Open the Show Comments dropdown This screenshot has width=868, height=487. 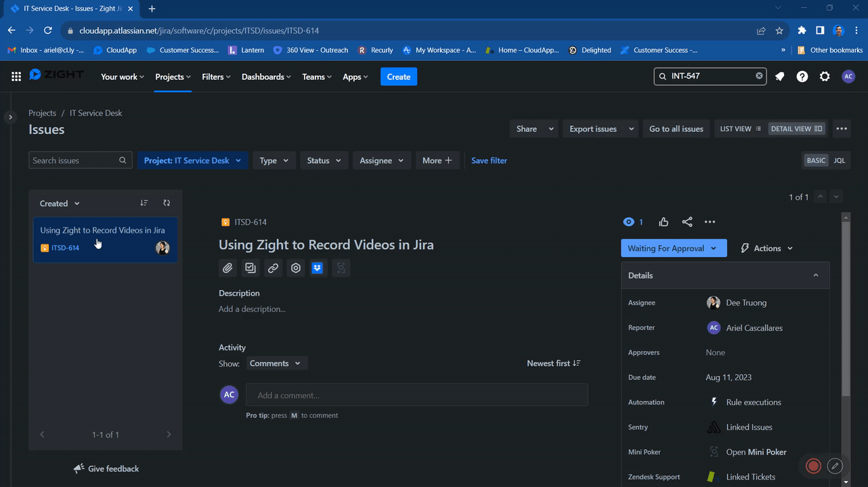pyautogui.click(x=276, y=363)
